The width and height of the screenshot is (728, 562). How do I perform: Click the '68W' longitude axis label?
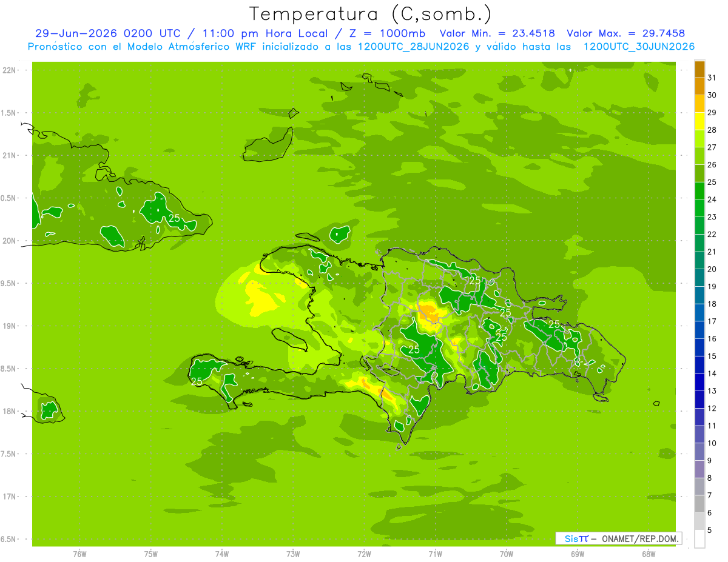649,554
